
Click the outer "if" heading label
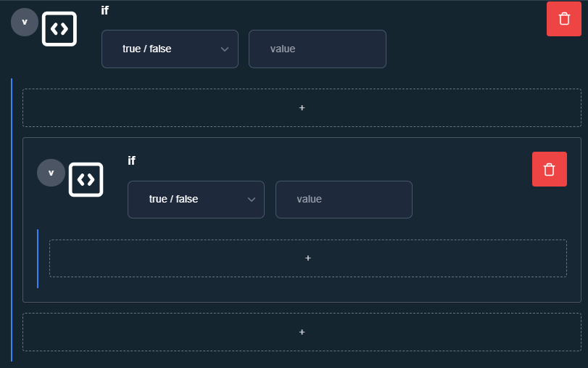(x=104, y=10)
